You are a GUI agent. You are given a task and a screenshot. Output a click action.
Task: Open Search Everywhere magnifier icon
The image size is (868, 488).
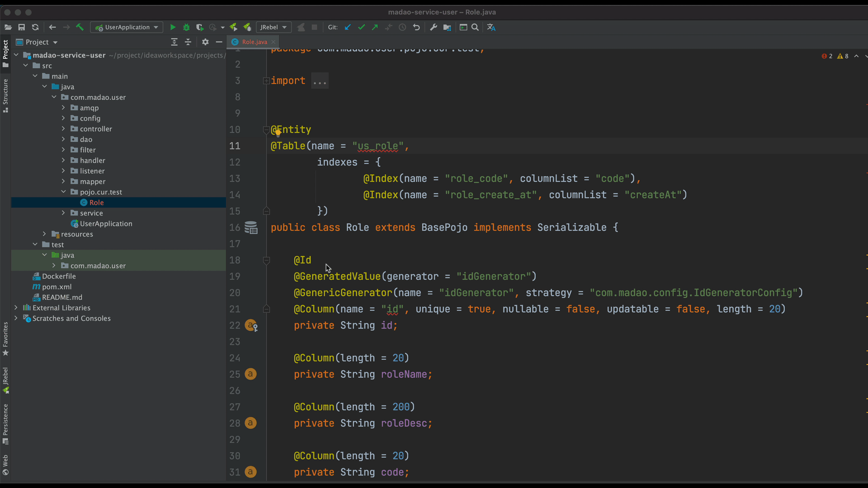[475, 28]
